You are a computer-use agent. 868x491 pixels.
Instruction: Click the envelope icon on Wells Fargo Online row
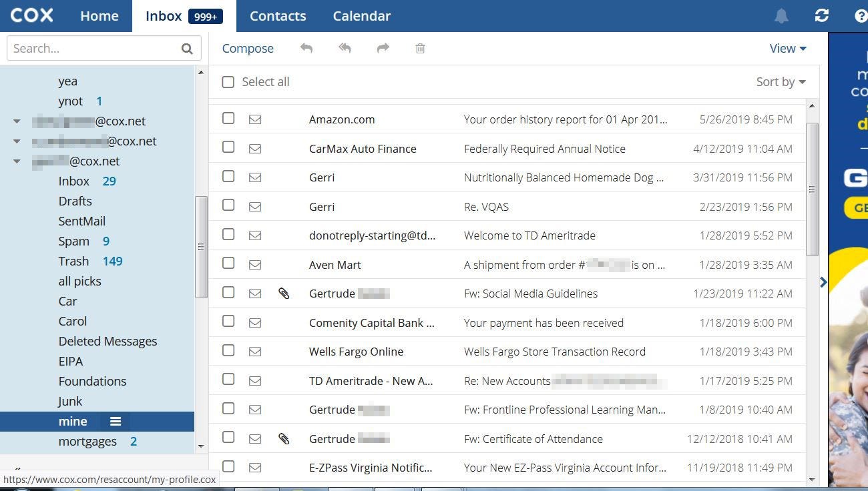255,352
